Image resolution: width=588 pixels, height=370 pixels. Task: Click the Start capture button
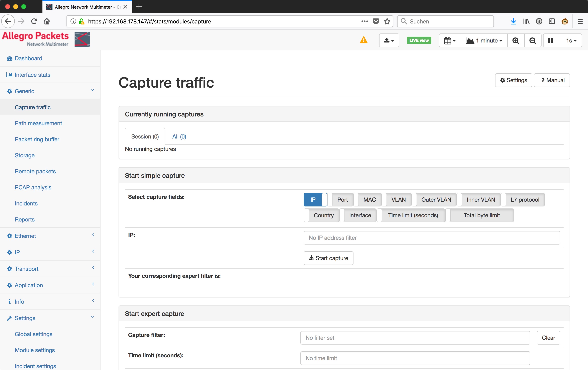(x=328, y=258)
